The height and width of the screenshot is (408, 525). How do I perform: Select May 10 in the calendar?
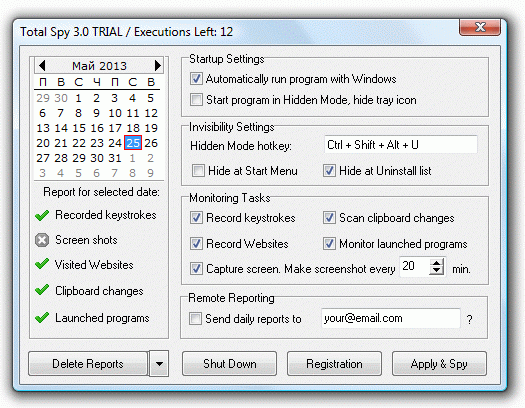coord(115,113)
